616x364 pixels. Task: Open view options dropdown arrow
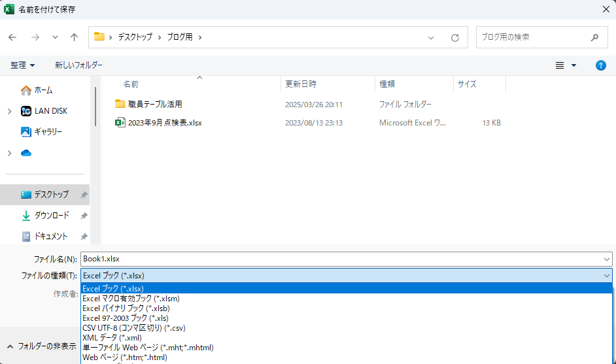click(573, 65)
